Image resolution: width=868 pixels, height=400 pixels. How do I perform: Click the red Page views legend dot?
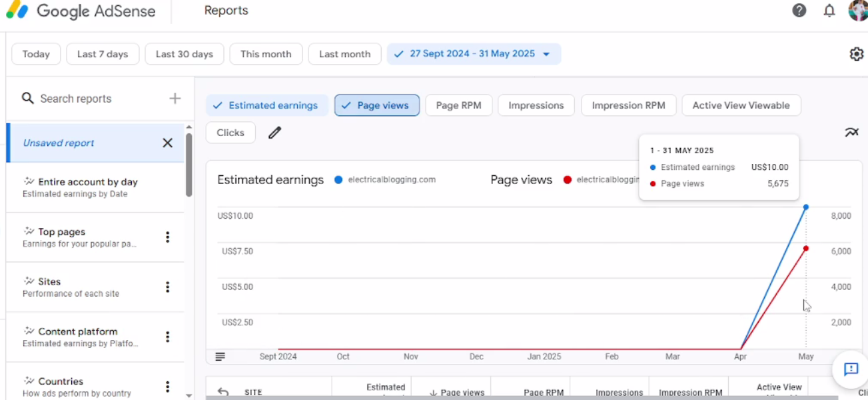pos(568,180)
